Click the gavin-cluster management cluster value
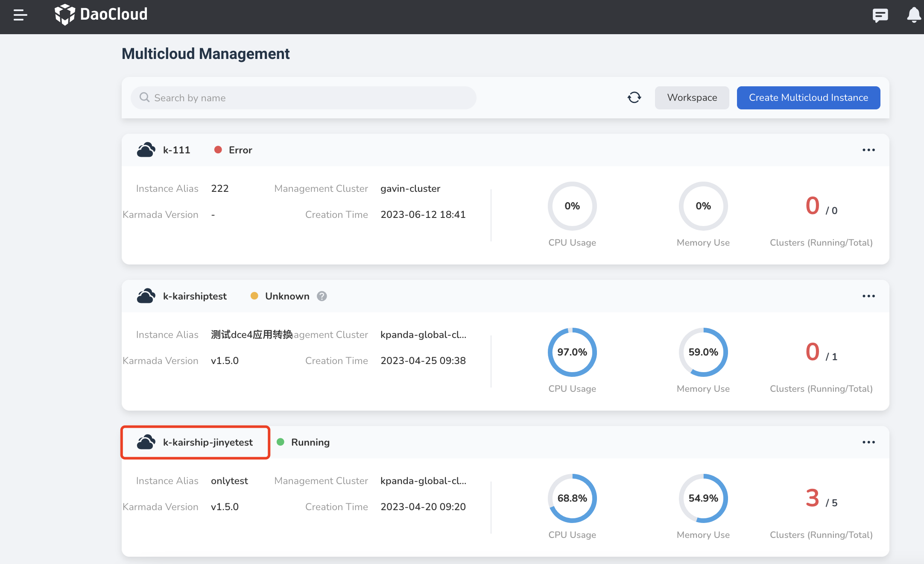 click(410, 188)
